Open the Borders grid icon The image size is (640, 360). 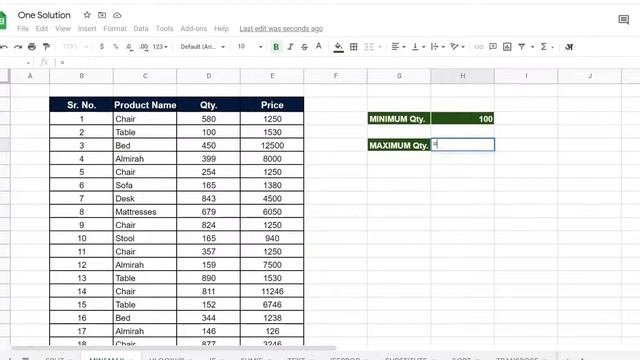point(354,47)
